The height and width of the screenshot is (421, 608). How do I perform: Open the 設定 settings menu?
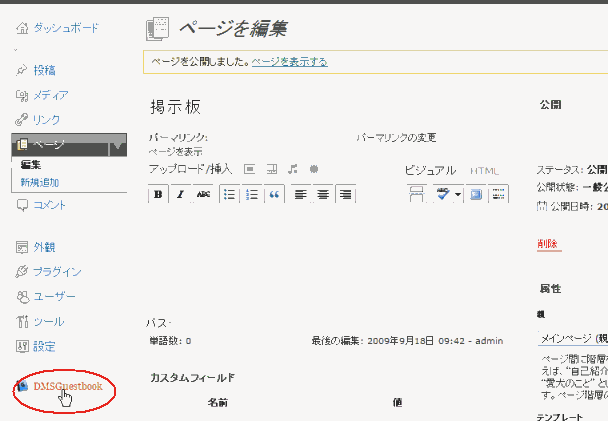pyautogui.click(x=44, y=346)
